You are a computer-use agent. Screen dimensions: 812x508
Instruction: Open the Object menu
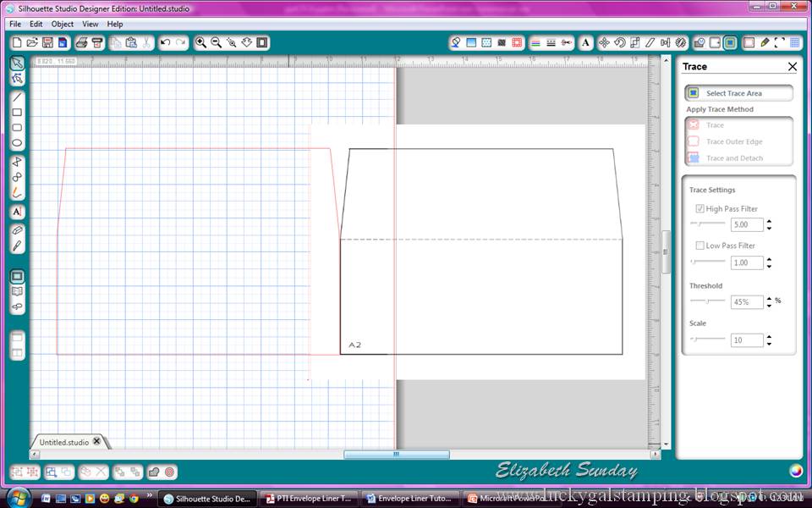click(x=62, y=24)
